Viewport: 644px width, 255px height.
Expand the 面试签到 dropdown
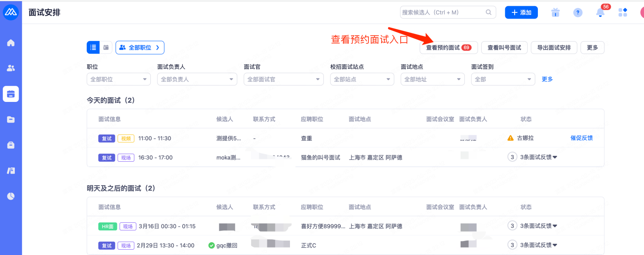(503, 79)
